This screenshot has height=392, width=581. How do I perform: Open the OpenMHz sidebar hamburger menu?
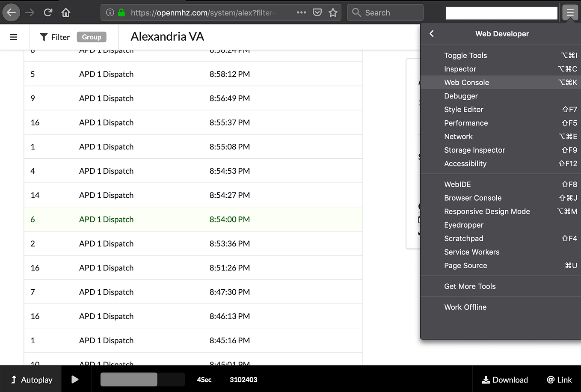[x=14, y=36]
